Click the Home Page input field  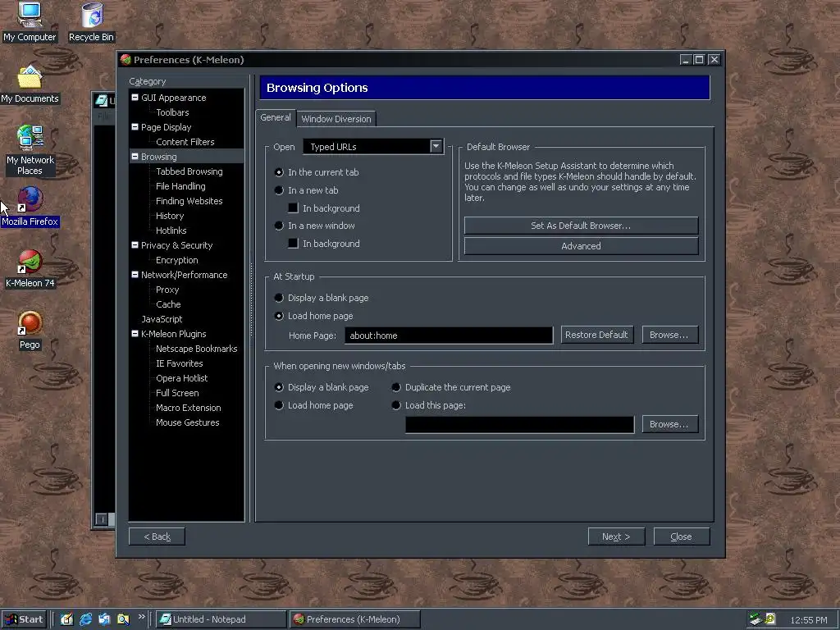(449, 336)
